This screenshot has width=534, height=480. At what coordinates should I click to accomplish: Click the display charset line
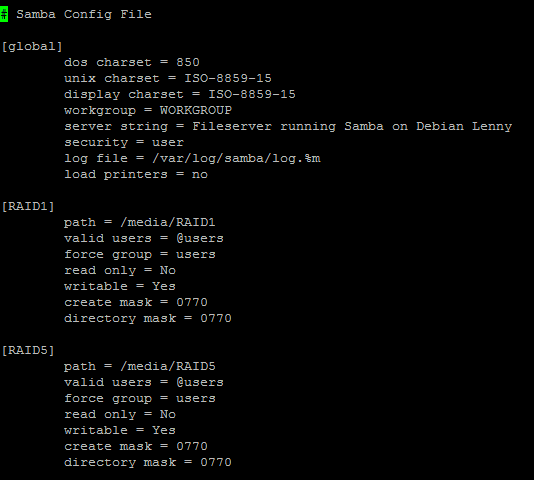pyautogui.click(x=180, y=94)
